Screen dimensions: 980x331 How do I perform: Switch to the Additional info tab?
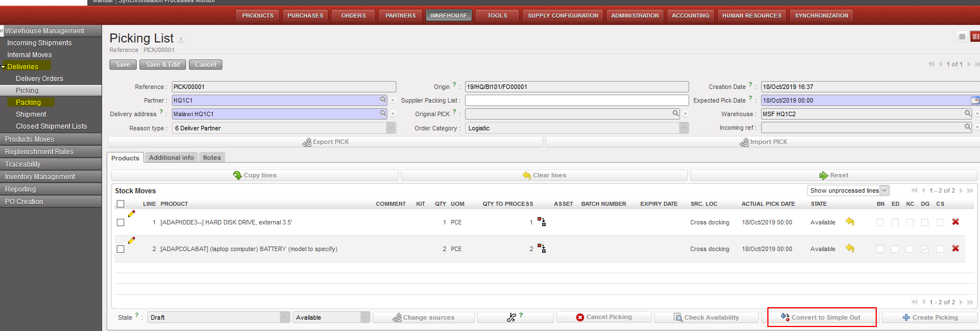point(171,158)
